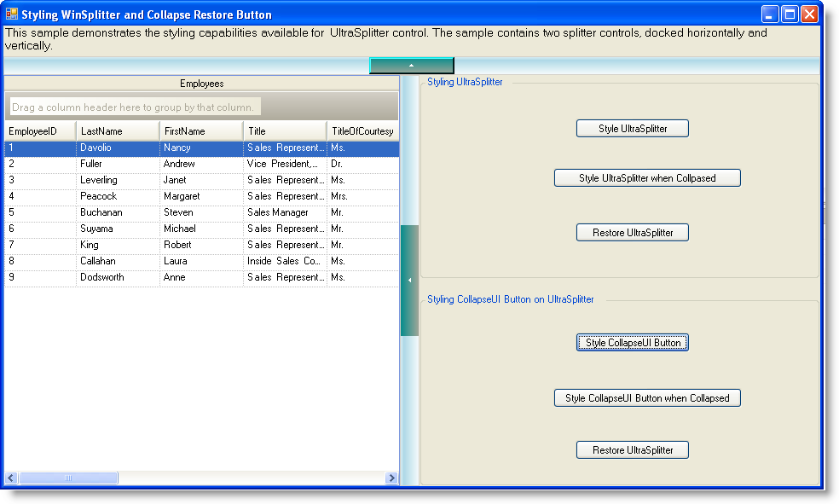Viewport: 839px width, 504px height.
Task: Click the lower Restore UltraSplitter button
Action: 632,450
